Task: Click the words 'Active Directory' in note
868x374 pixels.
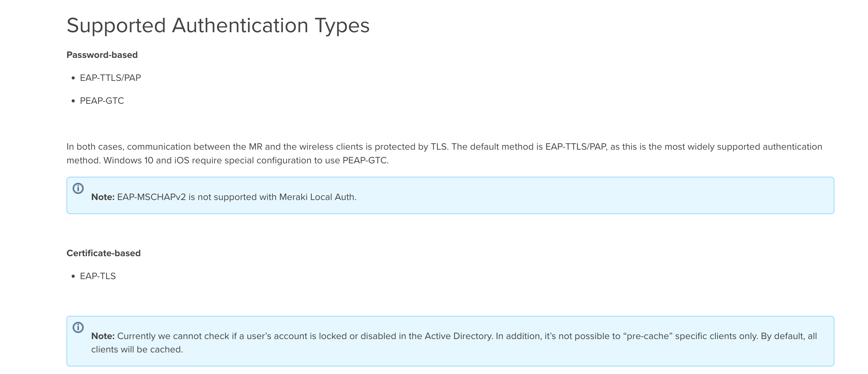Action: pos(458,336)
